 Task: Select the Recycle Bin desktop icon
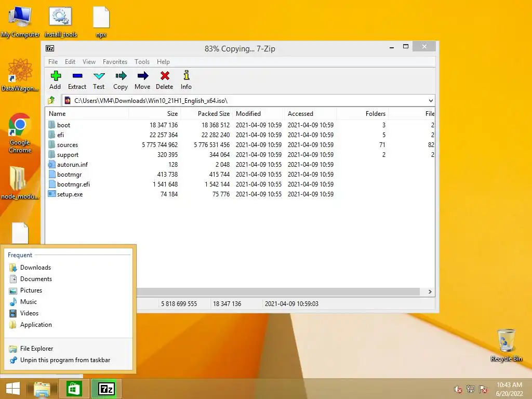(x=506, y=345)
